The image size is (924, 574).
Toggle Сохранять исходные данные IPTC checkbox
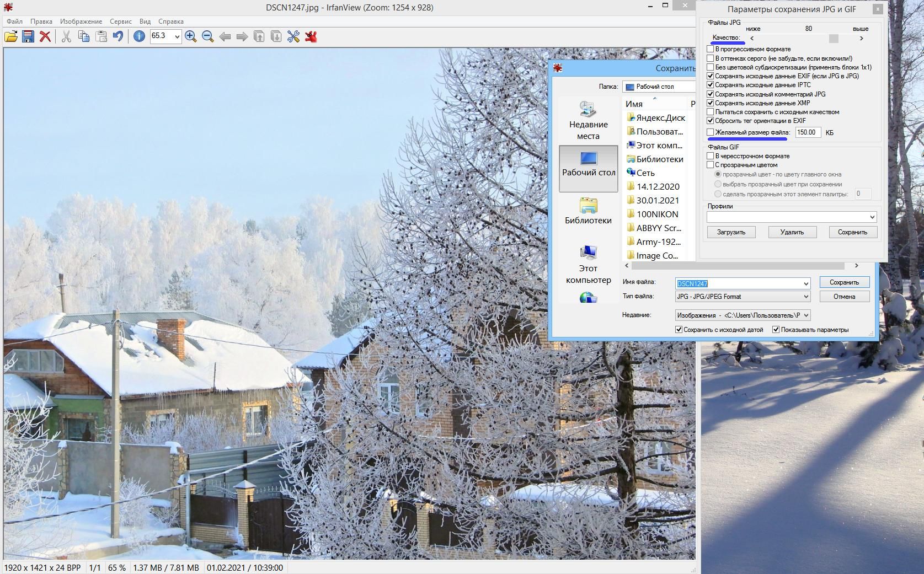click(711, 85)
